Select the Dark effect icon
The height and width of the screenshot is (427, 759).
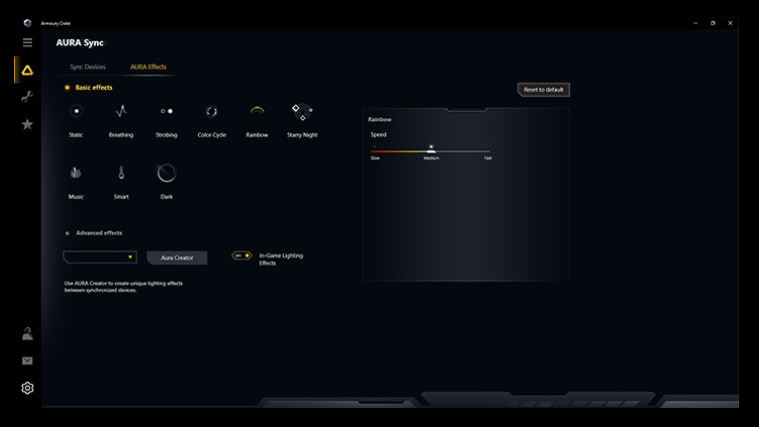pos(166,173)
